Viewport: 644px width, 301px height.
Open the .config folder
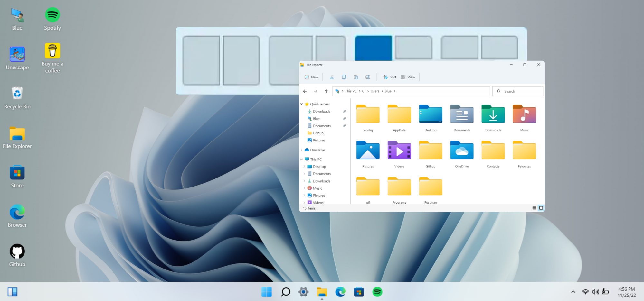click(368, 118)
